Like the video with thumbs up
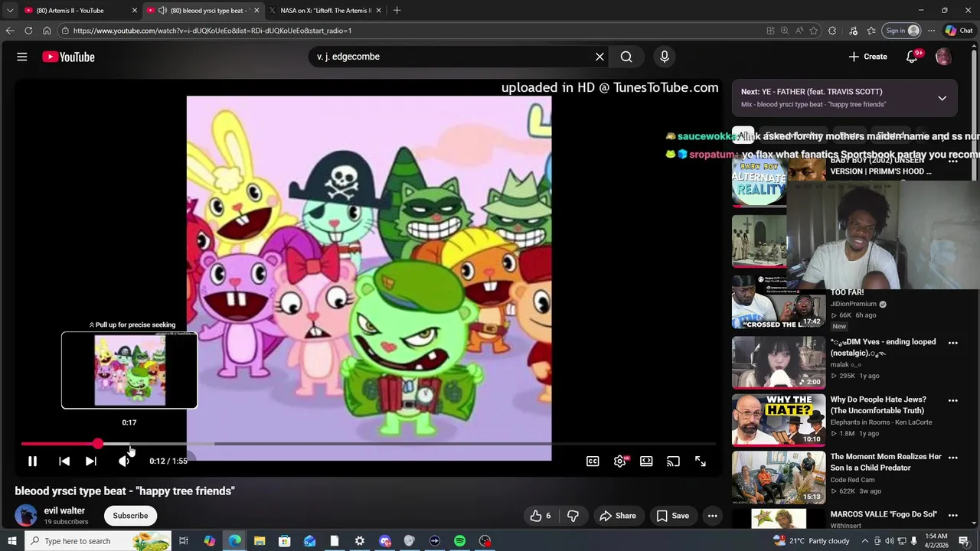Image resolution: width=980 pixels, height=551 pixels. point(541,516)
